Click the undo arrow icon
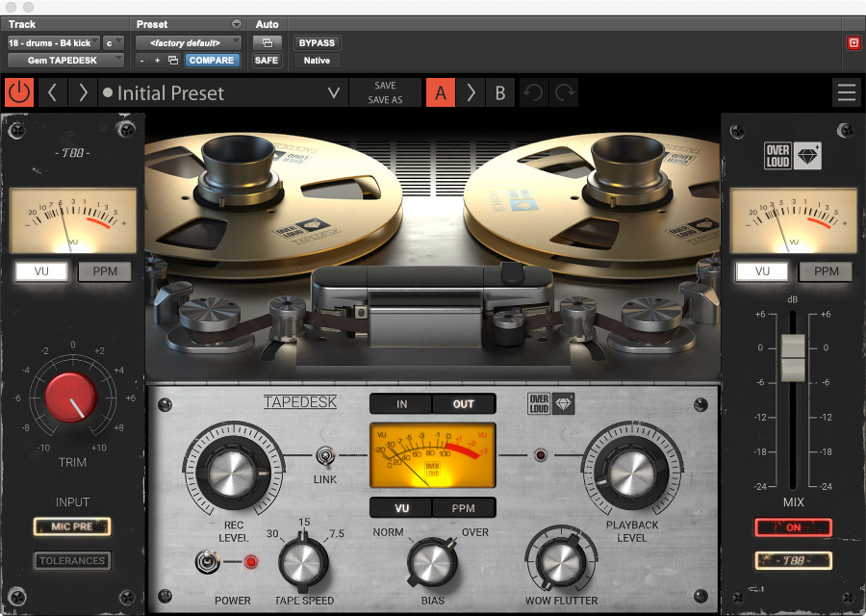866x616 pixels. click(532, 92)
